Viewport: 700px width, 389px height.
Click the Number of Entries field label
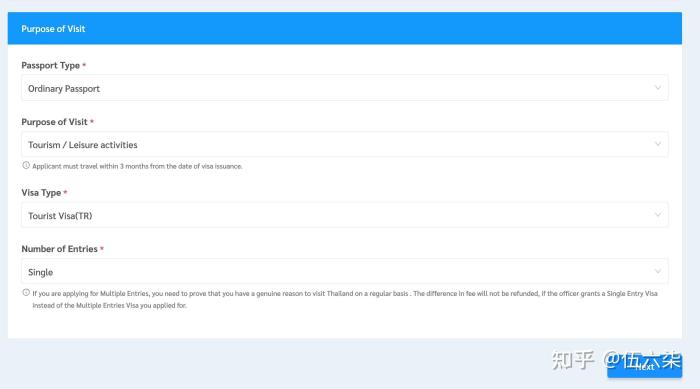click(x=59, y=249)
